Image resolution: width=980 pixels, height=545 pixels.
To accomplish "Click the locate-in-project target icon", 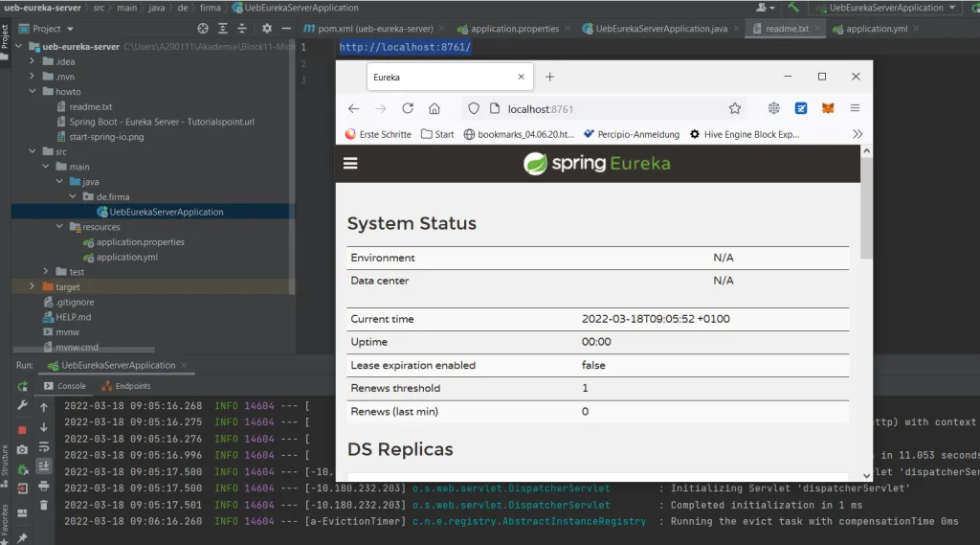I will tap(203, 28).
